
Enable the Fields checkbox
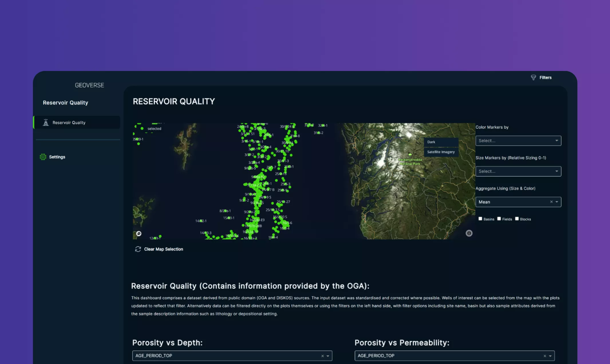point(499,219)
